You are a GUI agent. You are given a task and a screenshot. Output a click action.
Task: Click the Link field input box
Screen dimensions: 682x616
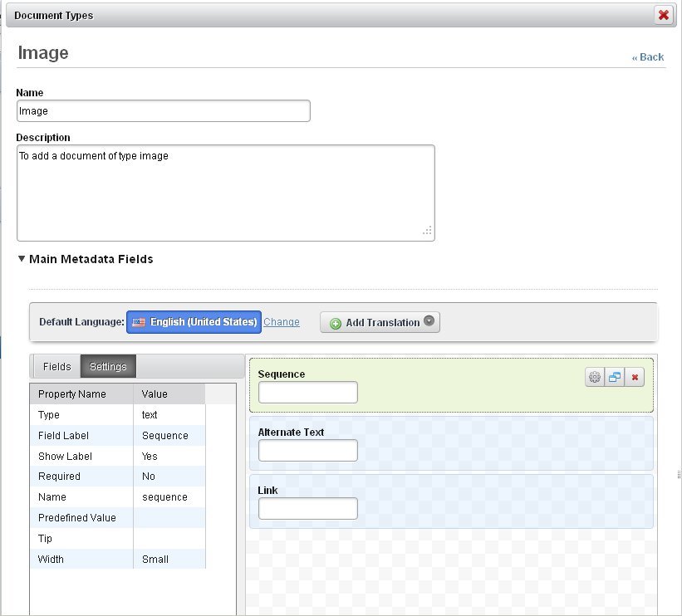pyautogui.click(x=307, y=508)
